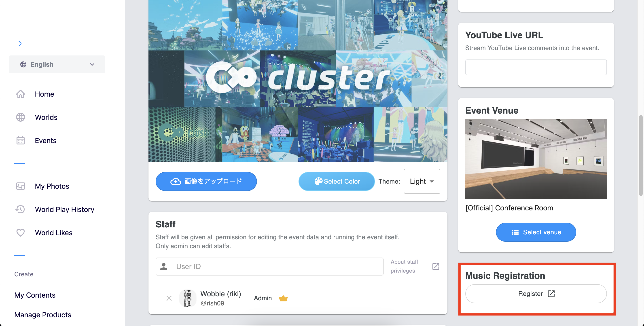Click the Register music button
The height and width of the screenshot is (326, 644).
click(536, 294)
